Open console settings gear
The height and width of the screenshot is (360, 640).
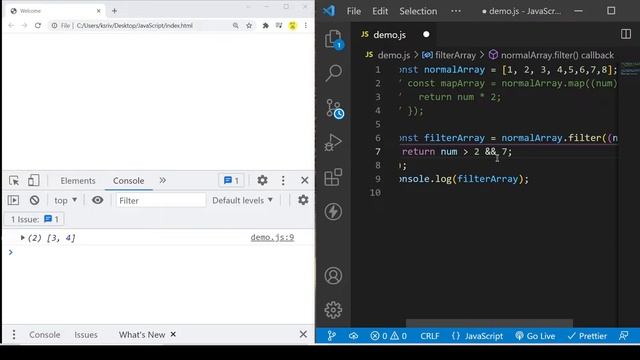pyautogui.click(x=303, y=200)
